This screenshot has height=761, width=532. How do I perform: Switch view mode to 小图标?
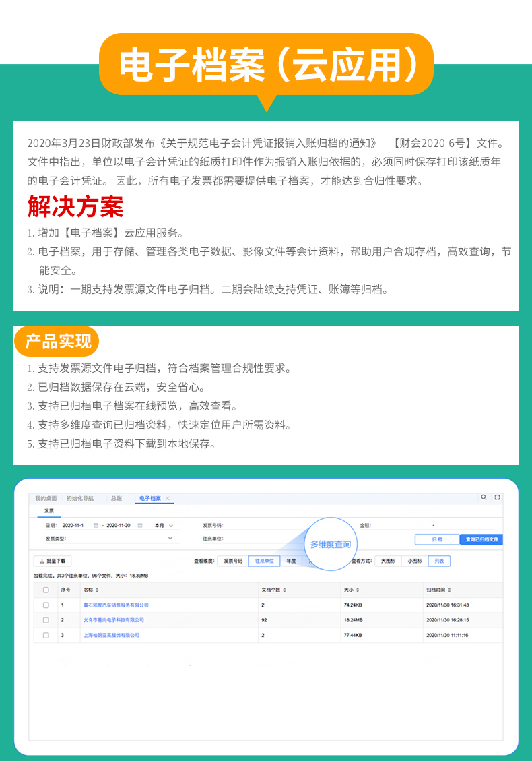click(415, 561)
